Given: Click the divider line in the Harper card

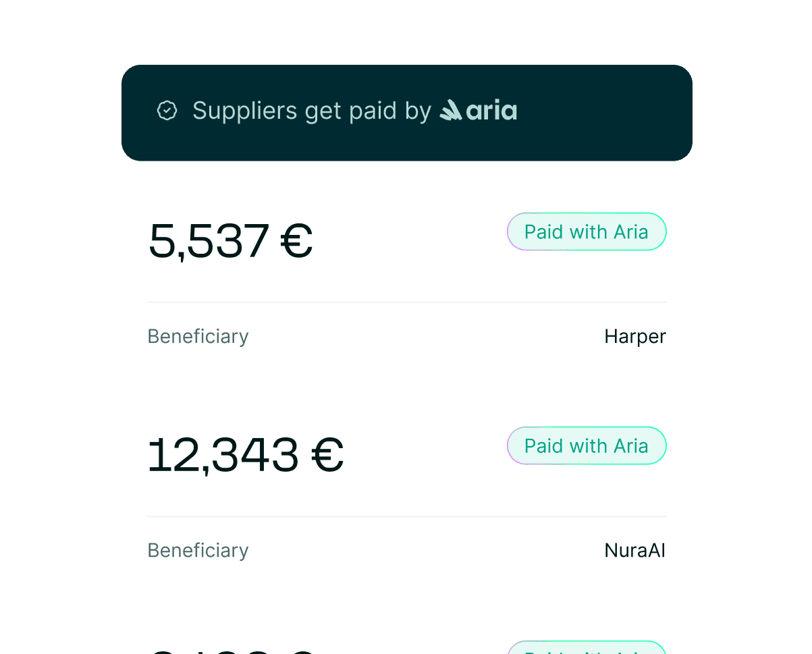Looking at the screenshot, I should tap(406, 302).
